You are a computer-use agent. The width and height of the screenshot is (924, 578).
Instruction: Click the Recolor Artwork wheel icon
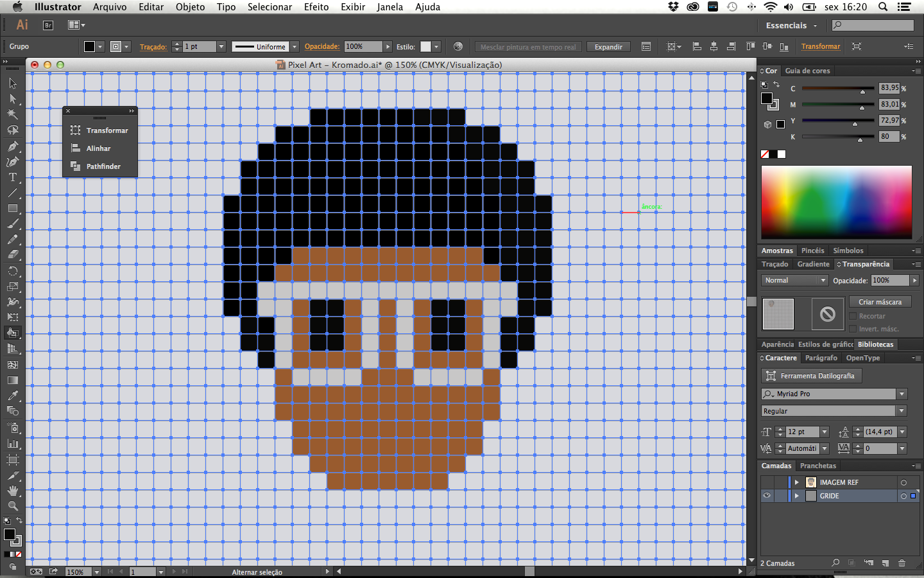[x=458, y=46]
